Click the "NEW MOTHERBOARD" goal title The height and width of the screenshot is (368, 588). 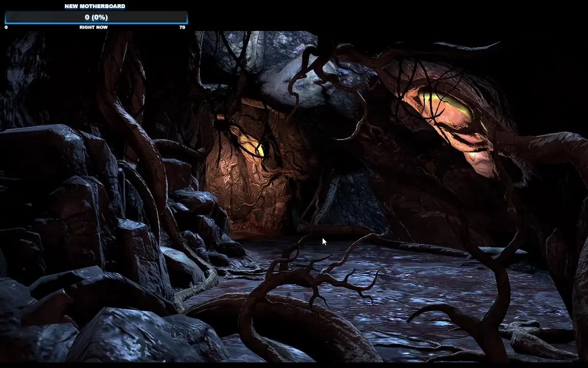[x=95, y=6]
